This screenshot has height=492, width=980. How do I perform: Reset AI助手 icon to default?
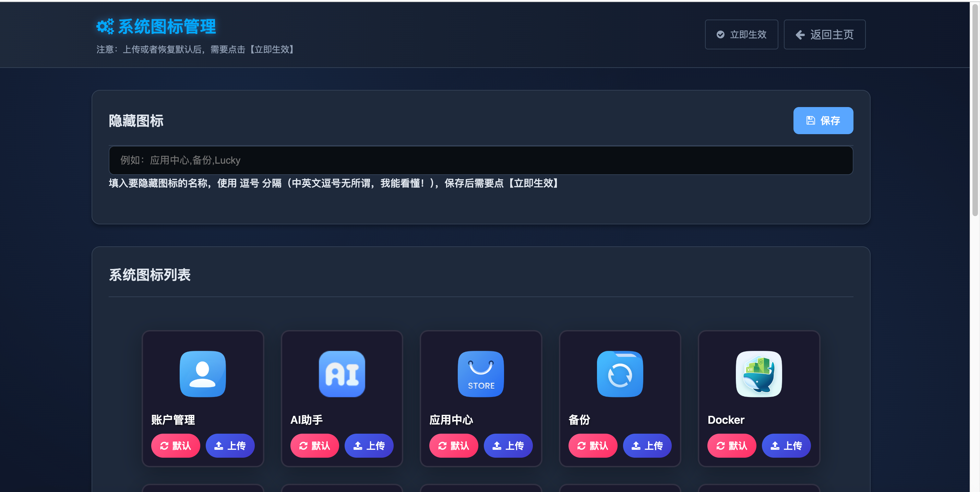click(x=314, y=446)
